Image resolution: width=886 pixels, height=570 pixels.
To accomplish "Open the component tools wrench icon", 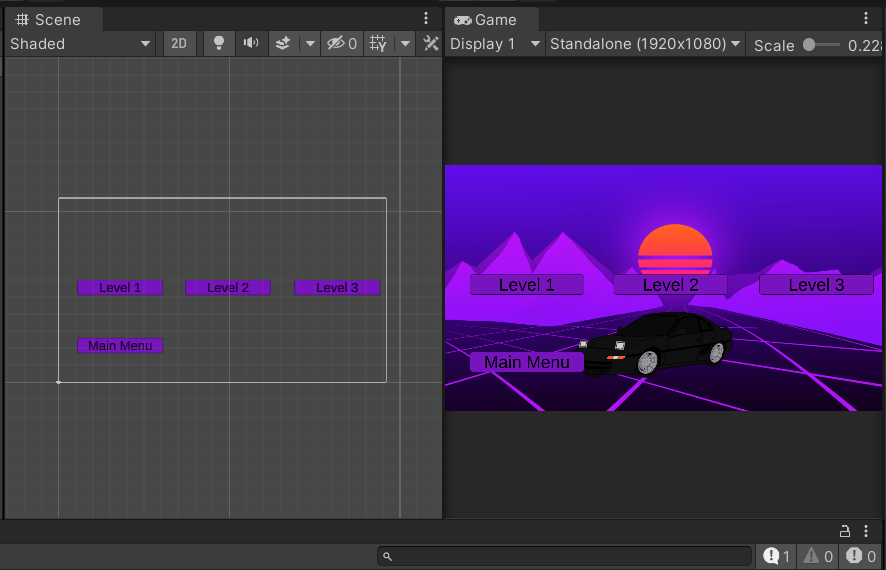I will [431, 43].
